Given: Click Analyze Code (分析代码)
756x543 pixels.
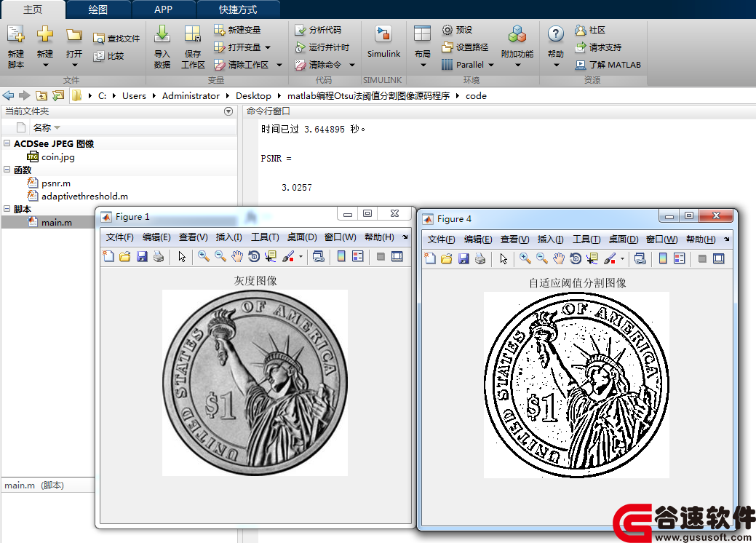Looking at the screenshot, I should (318, 30).
